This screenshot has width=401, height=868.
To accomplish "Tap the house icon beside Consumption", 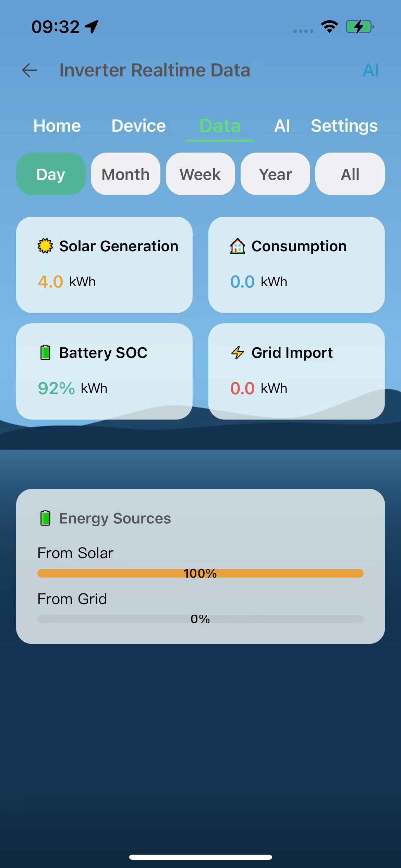I will tap(238, 246).
